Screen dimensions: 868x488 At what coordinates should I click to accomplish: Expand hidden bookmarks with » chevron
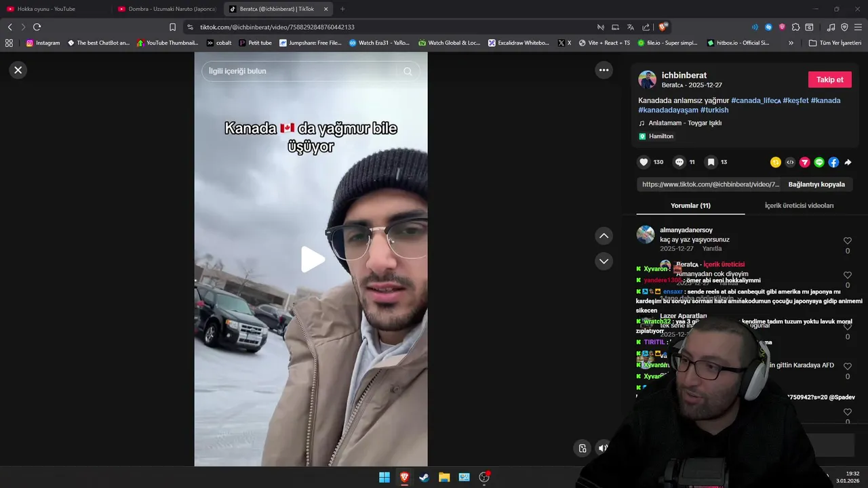coord(791,43)
